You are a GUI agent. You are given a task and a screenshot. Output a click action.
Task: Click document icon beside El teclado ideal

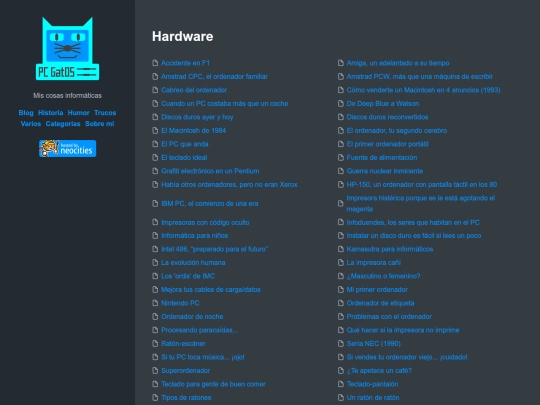[155, 157]
